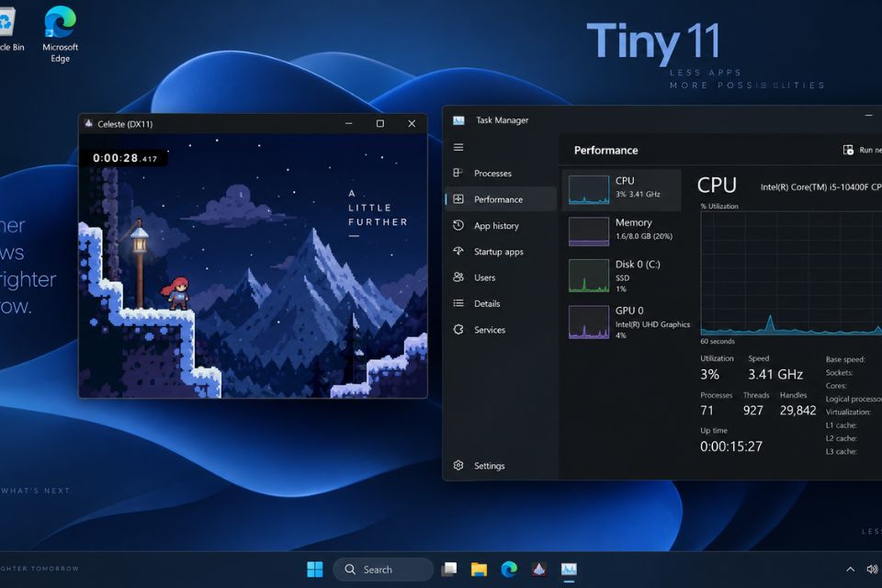Click the Startup apps gauge icon
The width and height of the screenshot is (882, 588).
coord(458,251)
